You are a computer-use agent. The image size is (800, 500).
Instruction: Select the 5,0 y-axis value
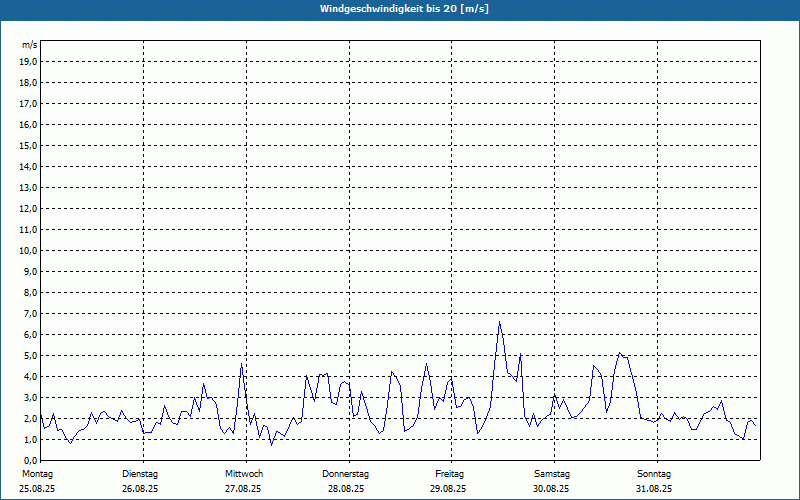30,355
